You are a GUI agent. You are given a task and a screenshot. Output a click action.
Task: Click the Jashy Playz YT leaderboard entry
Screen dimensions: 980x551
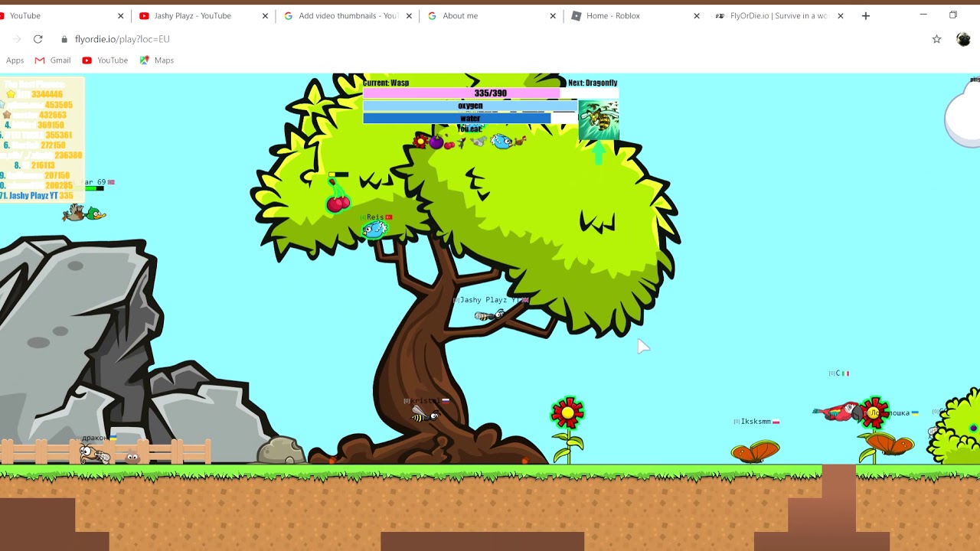[38, 196]
